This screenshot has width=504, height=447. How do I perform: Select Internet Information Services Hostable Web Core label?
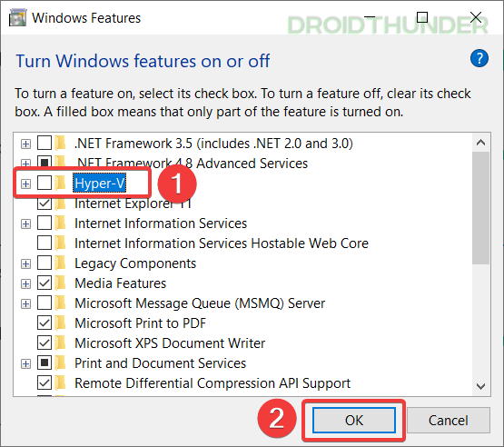[222, 243]
